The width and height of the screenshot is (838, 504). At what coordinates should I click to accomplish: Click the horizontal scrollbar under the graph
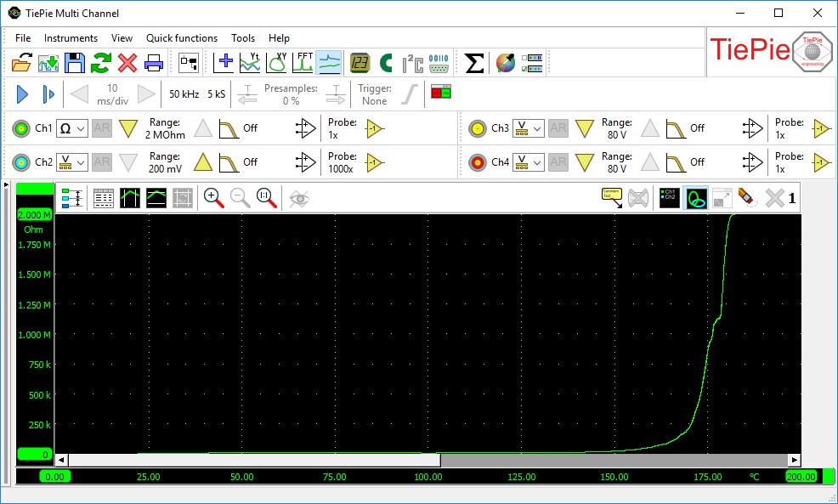pos(255,460)
